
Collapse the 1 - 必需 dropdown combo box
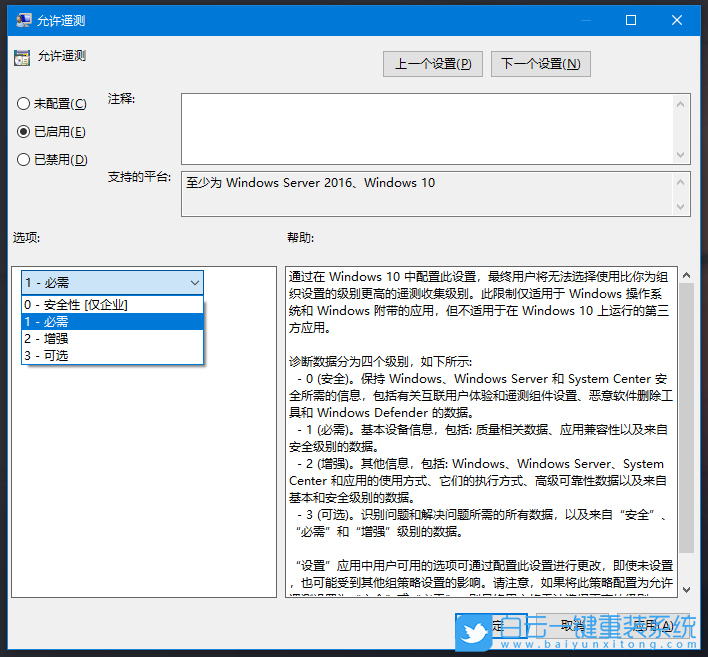coord(112,283)
